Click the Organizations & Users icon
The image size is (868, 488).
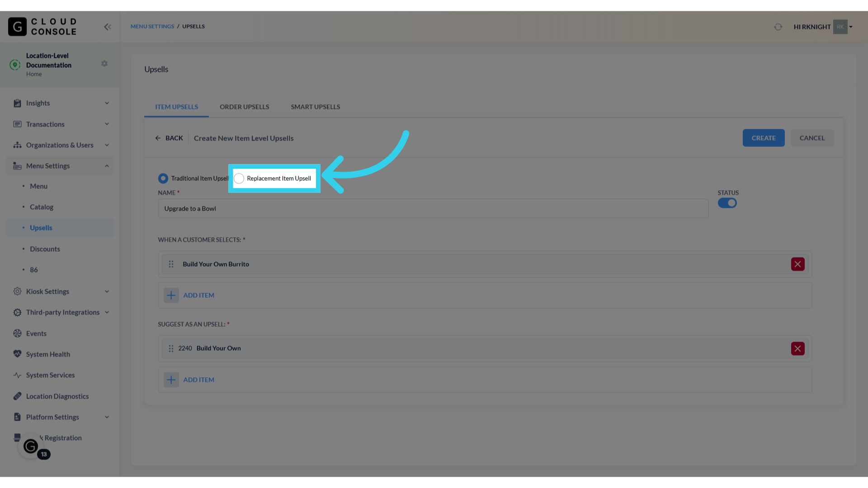(x=17, y=145)
